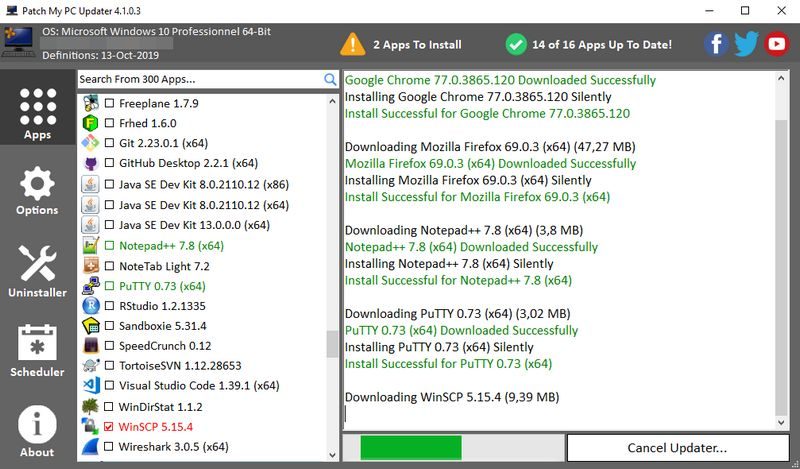Click the 2 Apps To Install label
Viewport: 800px width, 469px height.
point(417,45)
